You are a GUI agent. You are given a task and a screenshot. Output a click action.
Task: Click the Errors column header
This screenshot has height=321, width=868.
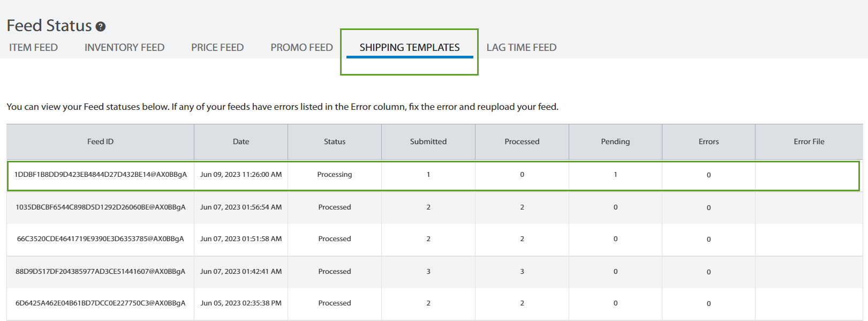708,141
